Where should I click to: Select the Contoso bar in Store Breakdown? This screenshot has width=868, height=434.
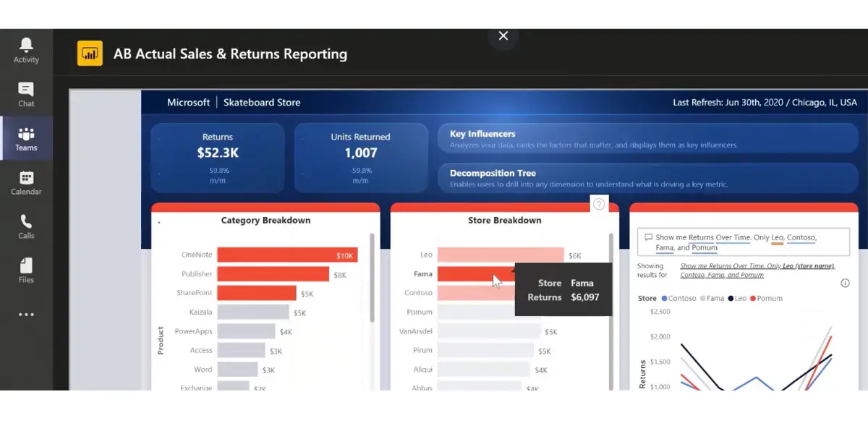(476, 293)
